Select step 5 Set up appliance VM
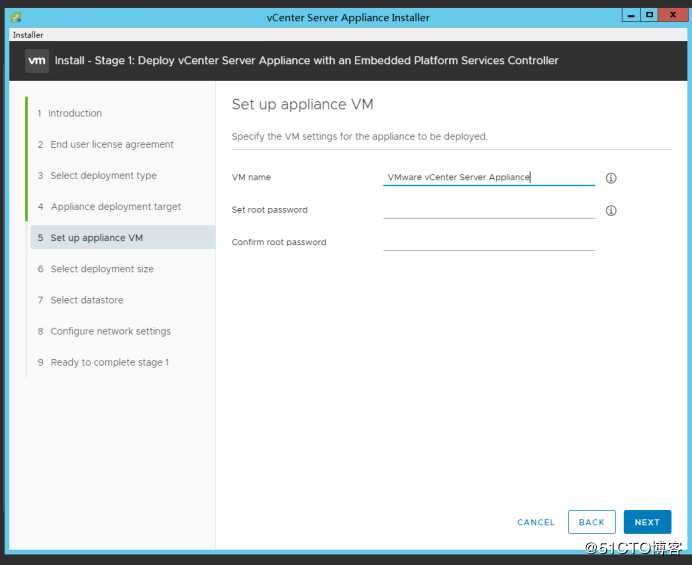 coord(123,237)
